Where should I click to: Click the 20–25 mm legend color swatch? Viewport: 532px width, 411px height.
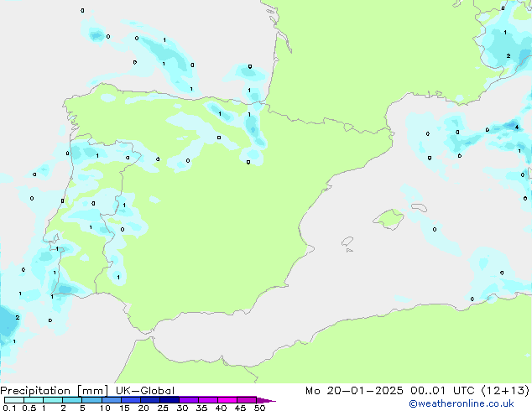pyautogui.click(x=149, y=400)
